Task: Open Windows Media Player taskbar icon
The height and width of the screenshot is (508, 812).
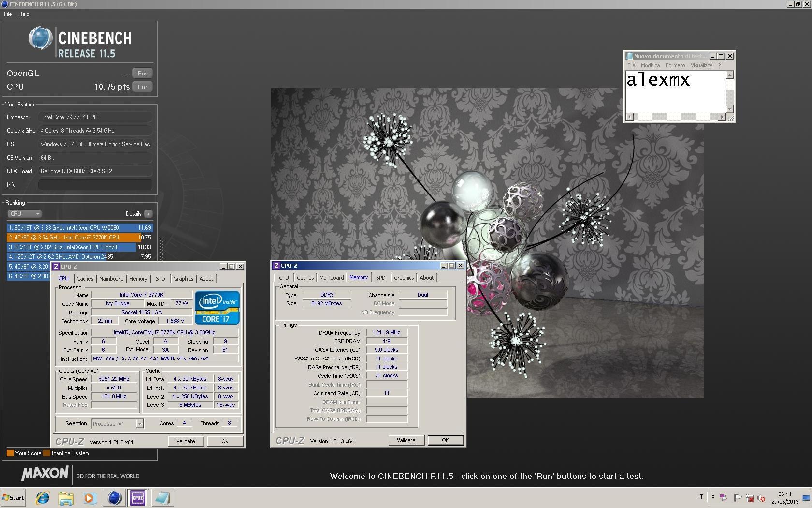Action: 89,498
